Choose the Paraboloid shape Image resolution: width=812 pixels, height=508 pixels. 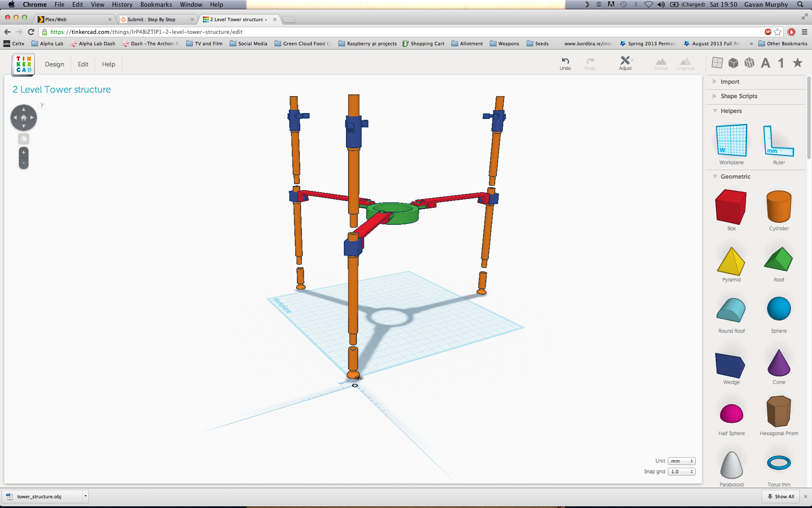[x=731, y=464]
